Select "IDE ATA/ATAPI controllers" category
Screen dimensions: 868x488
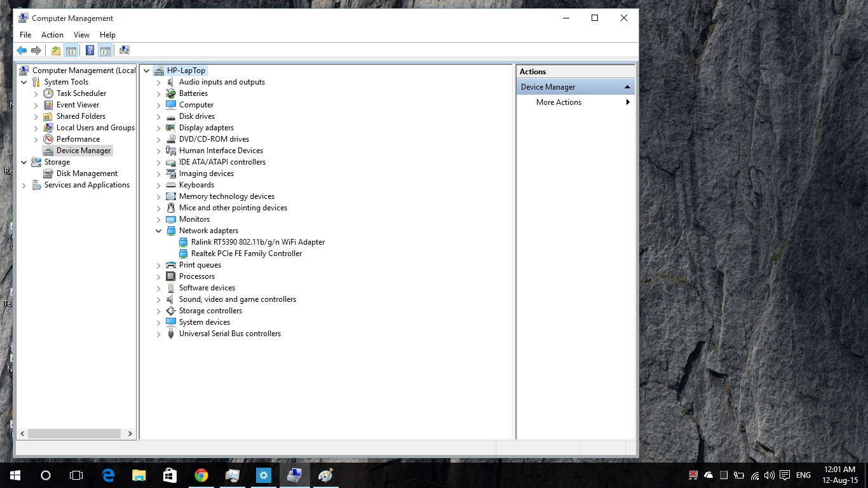pos(222,162)
